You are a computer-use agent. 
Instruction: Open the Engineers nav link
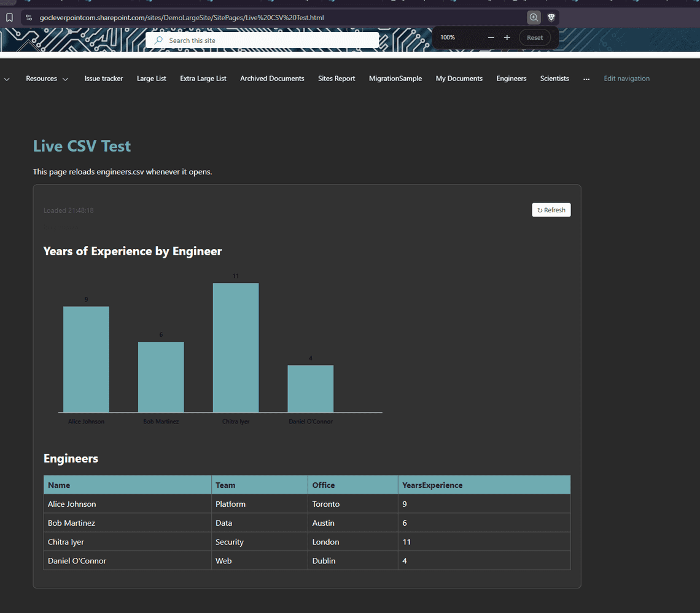pyautogui.click(x=511, y=79)
